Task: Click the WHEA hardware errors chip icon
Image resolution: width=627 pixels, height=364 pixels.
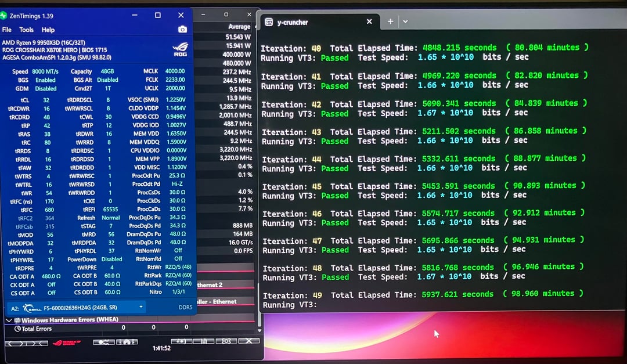Action: (x=17, y=320)
